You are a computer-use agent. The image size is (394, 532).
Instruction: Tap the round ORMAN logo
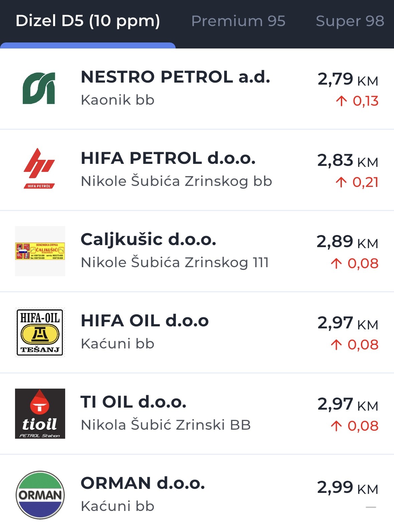[40, 495]
